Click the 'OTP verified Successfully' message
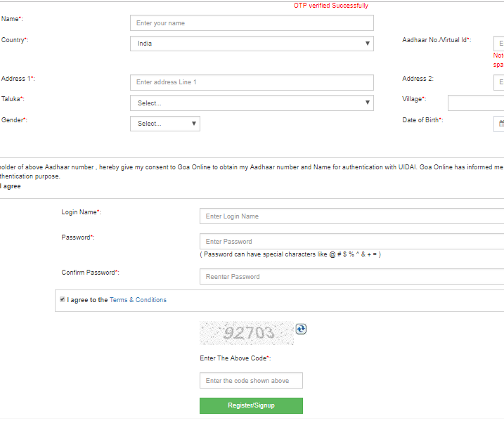Viewport: 504px width, 430px height. pyautogui.click(x=330, y=6)
